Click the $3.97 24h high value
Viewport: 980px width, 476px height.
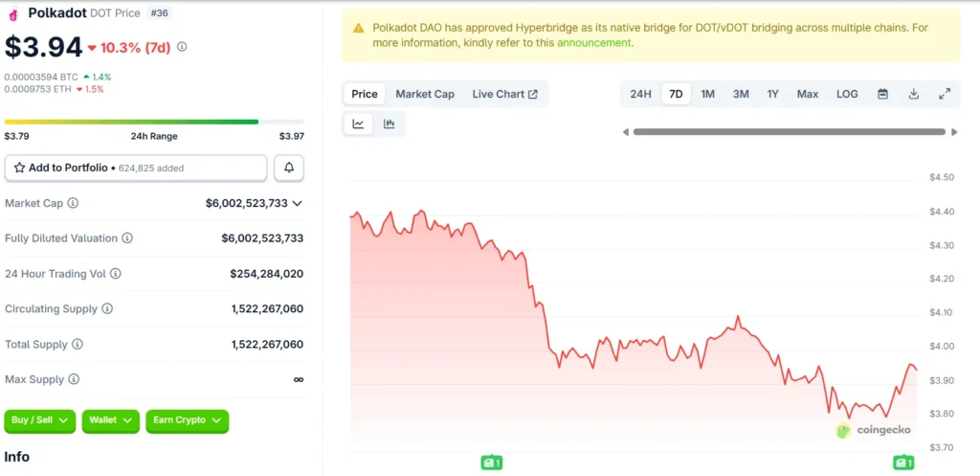(291, 136)
